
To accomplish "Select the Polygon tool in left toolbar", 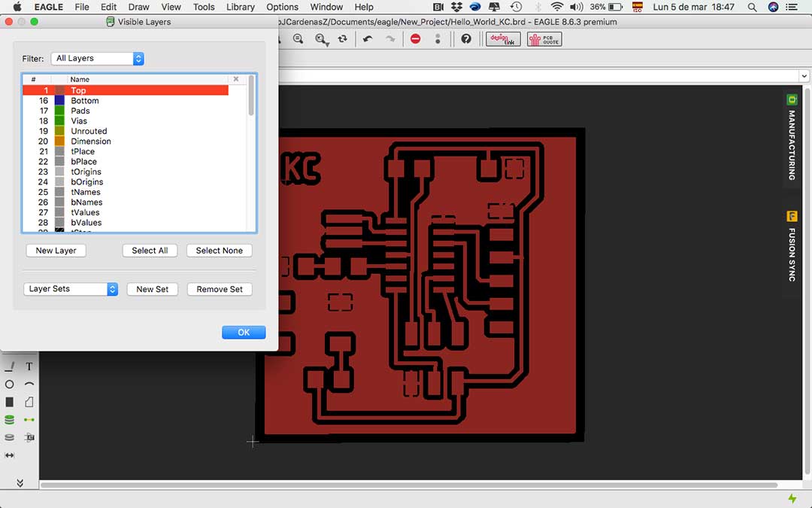I will tap(29, 402).
